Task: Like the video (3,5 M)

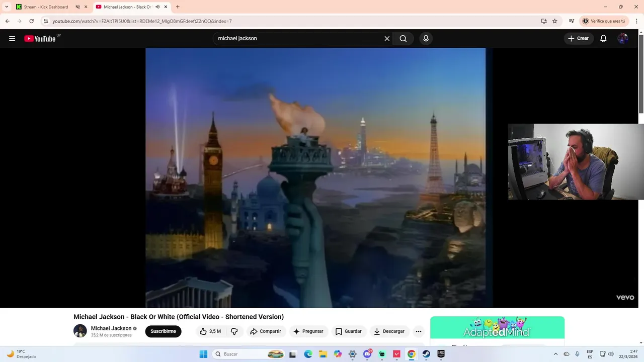Action: 210,331
